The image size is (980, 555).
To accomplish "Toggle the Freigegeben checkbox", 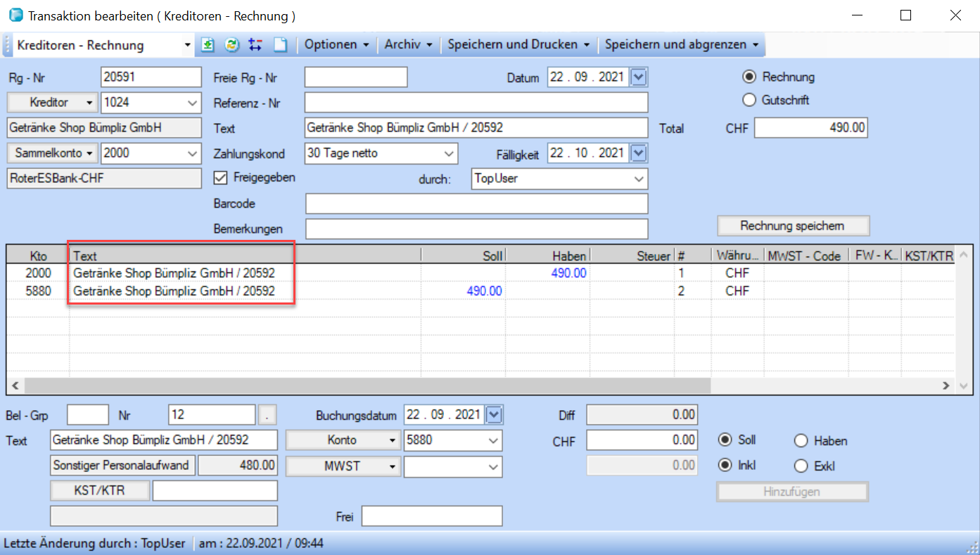I will [219, 178].
